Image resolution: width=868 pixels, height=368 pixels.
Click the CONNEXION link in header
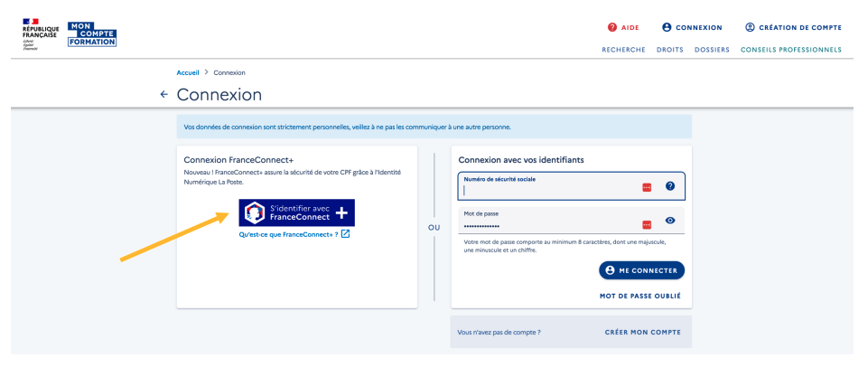coord(692,27)
